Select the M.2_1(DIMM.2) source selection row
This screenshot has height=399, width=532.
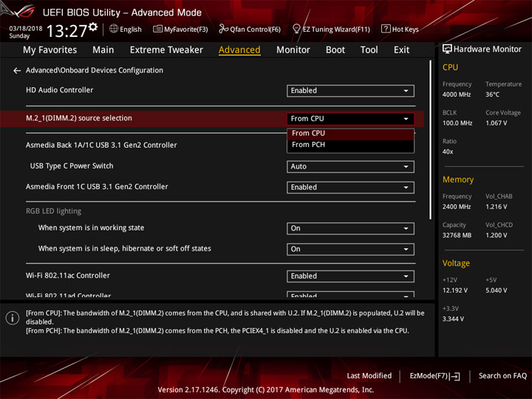(x=212, y=119)
